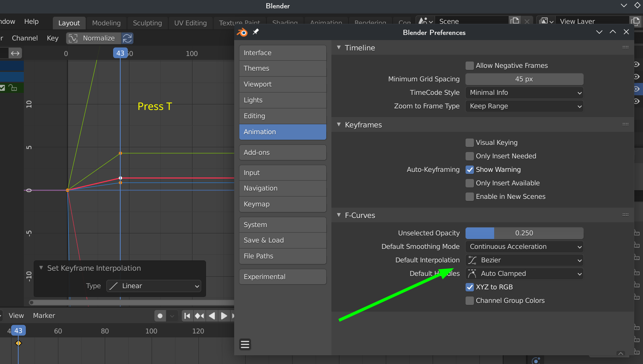Disable Show Warning for auto-keyframing
643x364 pixels.
(470, 169)
